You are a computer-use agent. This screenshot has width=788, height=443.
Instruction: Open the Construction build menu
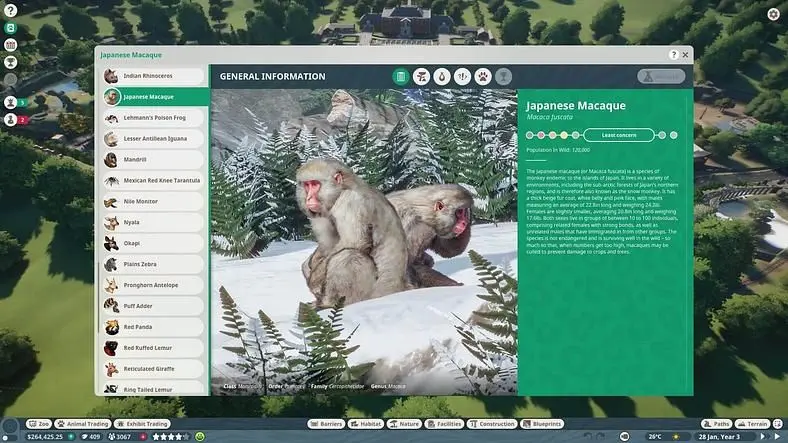tap(492, 424)
